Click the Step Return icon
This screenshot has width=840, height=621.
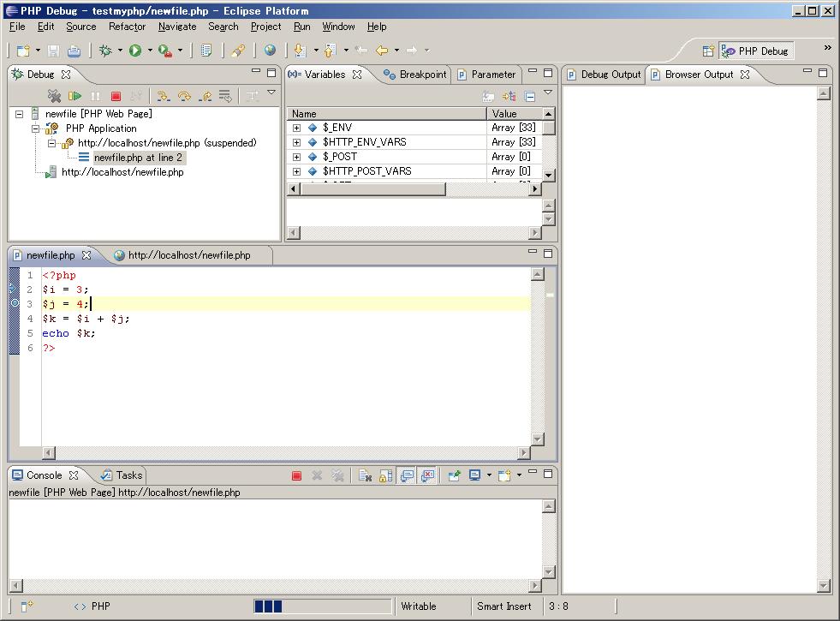click(205, 97)
